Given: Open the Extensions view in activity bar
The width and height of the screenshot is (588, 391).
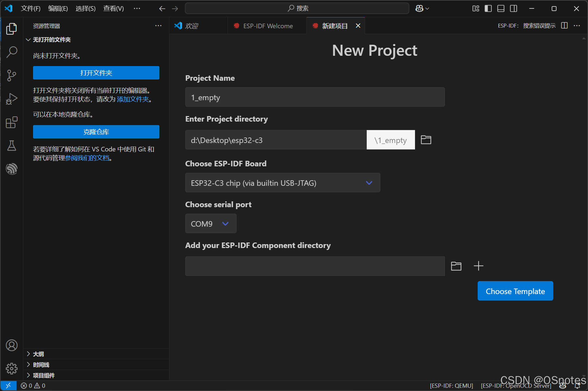Looking at the screenshot, I should (12, 122).
